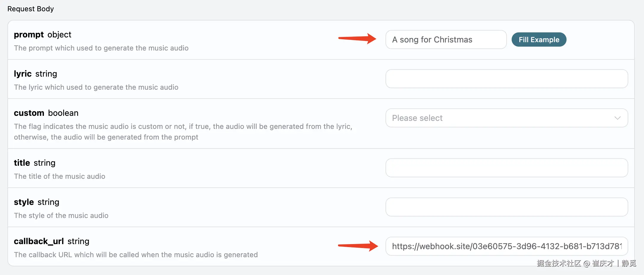644x275 pixels.
Task: Click the 'lyric' parameter name label
Action: pyautogui.click(x=23, y=74)
